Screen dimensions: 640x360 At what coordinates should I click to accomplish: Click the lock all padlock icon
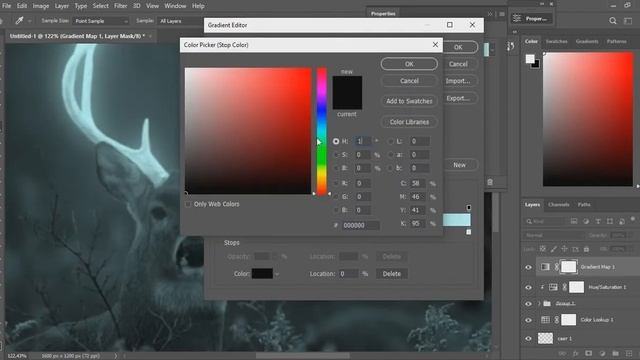click(x=586, y=249)
